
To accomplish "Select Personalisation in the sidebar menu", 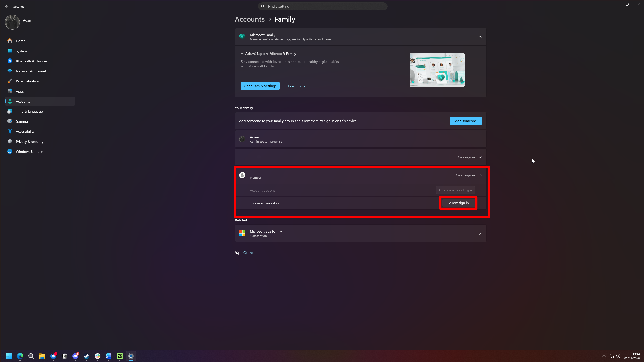I will 27,81.
